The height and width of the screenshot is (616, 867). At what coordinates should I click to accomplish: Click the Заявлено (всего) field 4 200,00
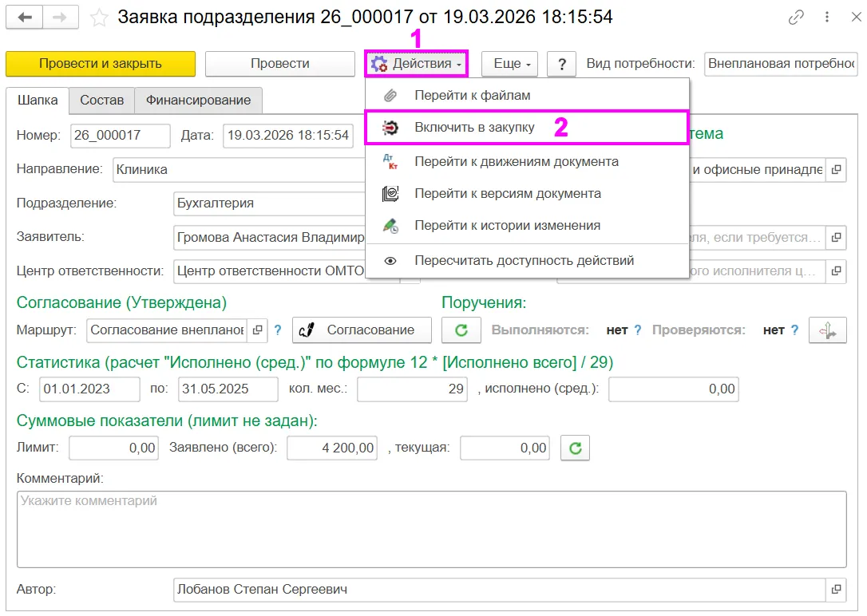[x=332, y=448]
